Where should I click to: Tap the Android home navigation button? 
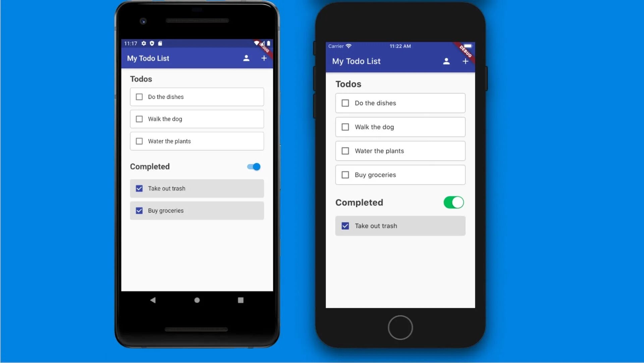click(x=197, y=300)
